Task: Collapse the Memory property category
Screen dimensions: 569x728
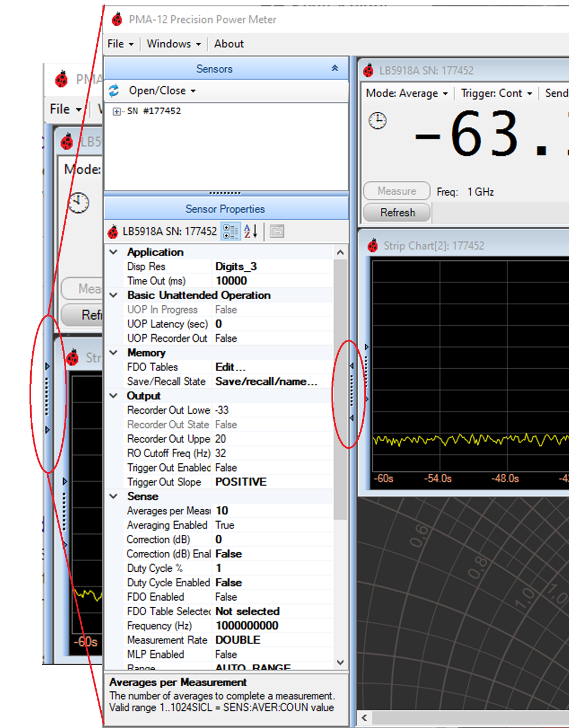Action: point(113,353)
